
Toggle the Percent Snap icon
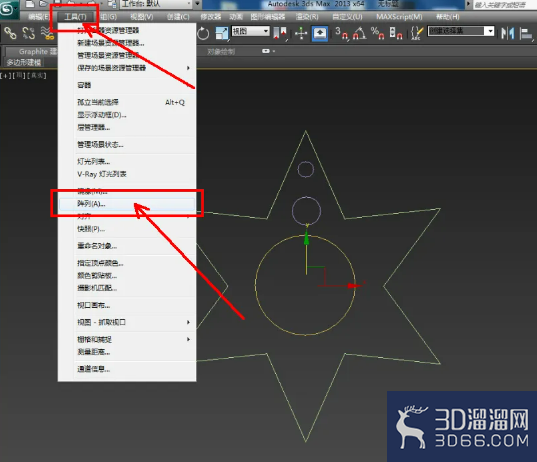coord(378,34)
